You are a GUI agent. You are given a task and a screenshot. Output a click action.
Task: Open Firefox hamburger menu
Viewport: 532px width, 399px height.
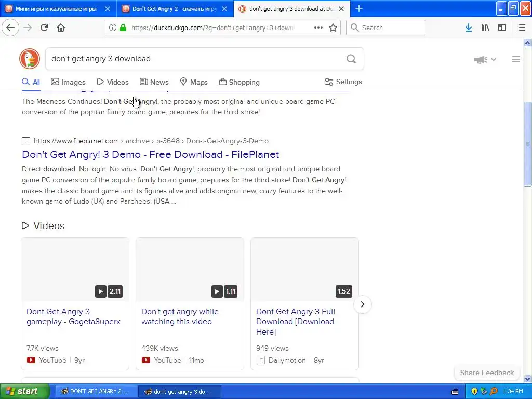coord(522,28)
